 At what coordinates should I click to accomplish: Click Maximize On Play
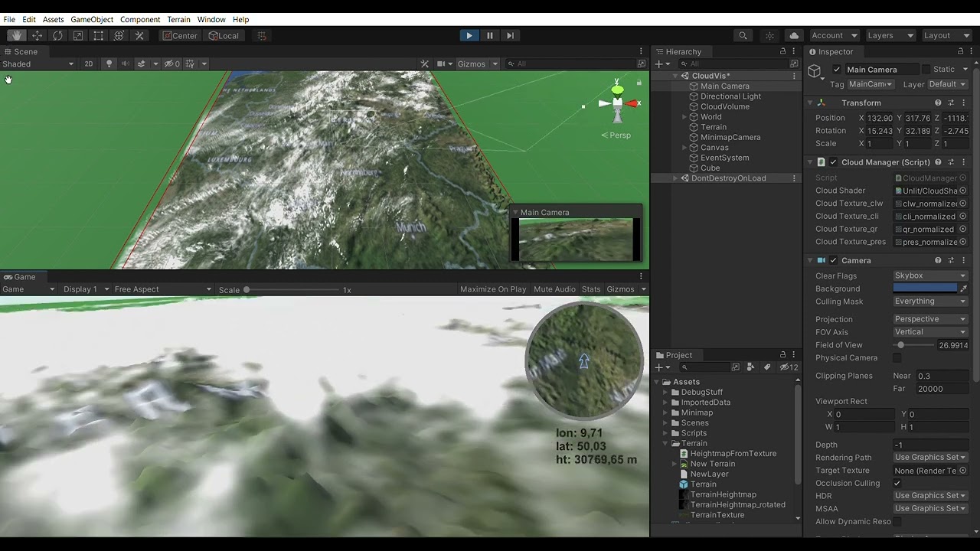(493, 289)
